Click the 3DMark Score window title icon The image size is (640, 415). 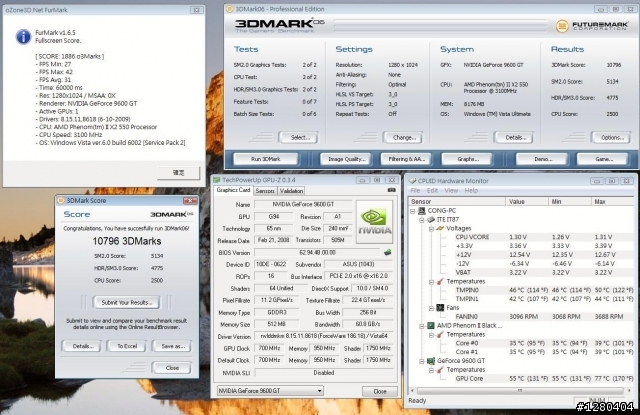(61, 200)
